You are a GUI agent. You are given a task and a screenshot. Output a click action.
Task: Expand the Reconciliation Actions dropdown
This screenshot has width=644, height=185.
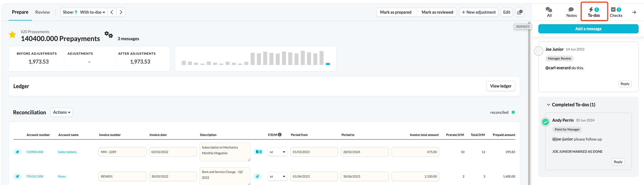[x=62, y=112]
